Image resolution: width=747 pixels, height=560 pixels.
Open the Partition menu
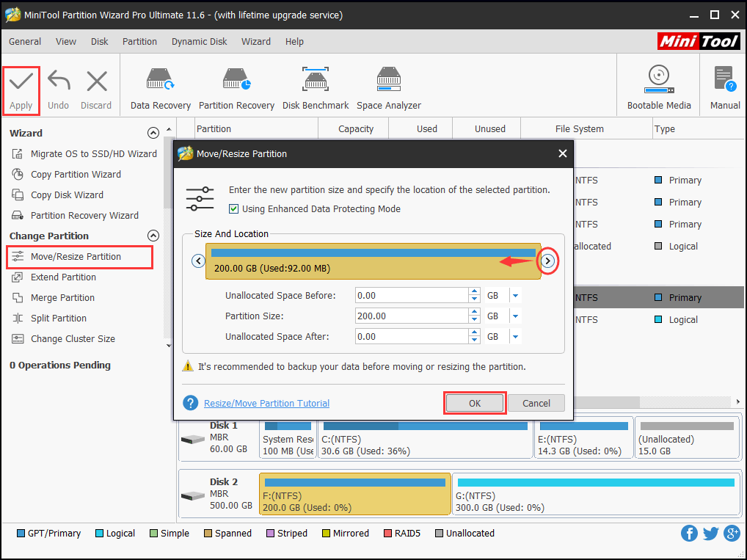pos(139,41)
